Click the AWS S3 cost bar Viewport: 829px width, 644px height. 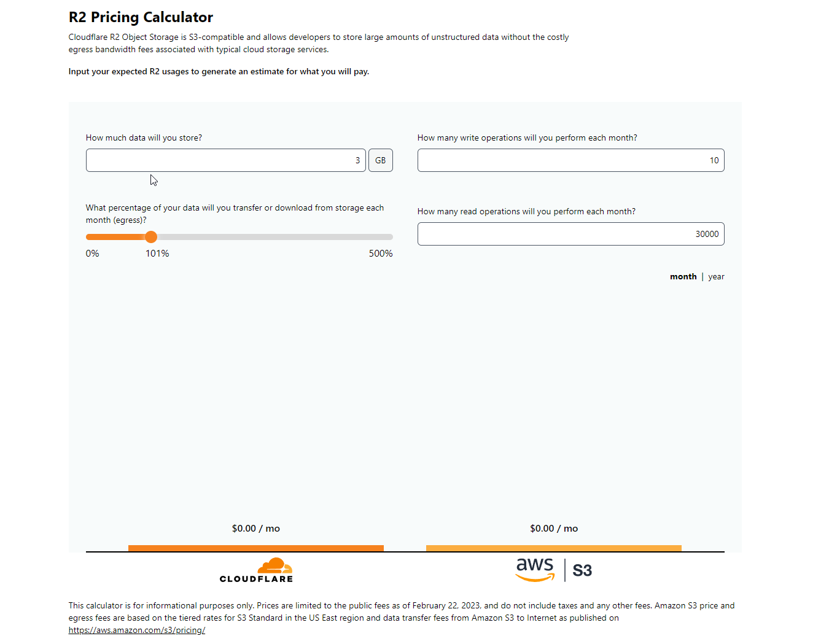[x=554, y=548]
